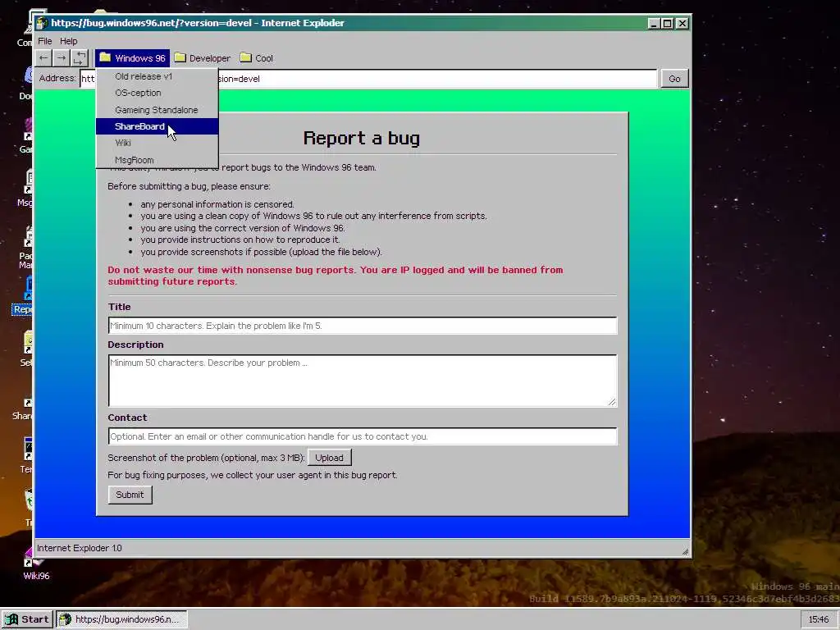Minimize the Internet Exploder window
Viewport: 840px width, 630px height.
coord(654,23)
